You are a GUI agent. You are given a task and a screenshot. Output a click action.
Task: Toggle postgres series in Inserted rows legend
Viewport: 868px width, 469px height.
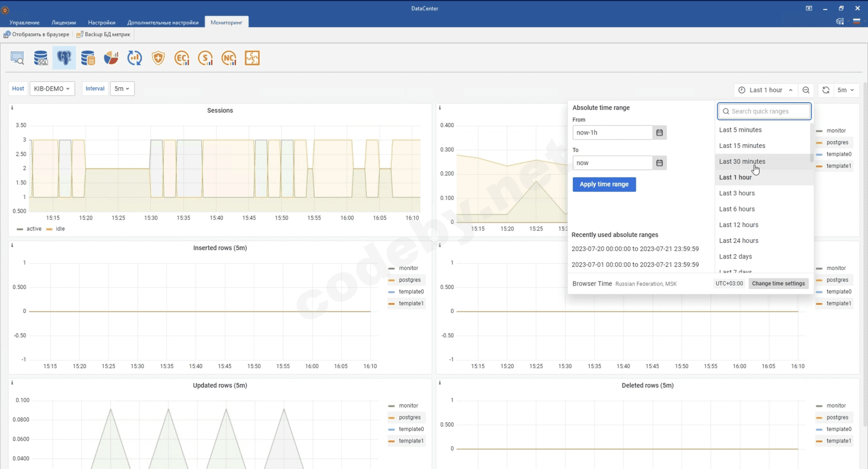coord(410,280)
